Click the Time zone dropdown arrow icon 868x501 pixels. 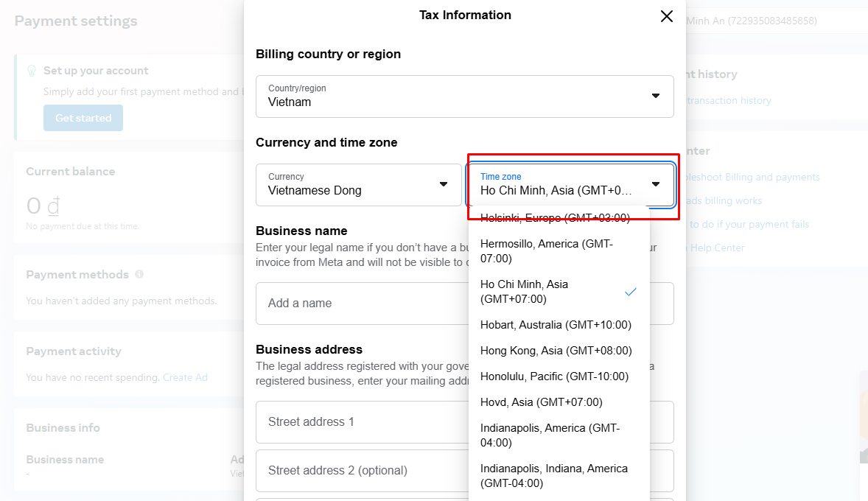click(656, 184)
